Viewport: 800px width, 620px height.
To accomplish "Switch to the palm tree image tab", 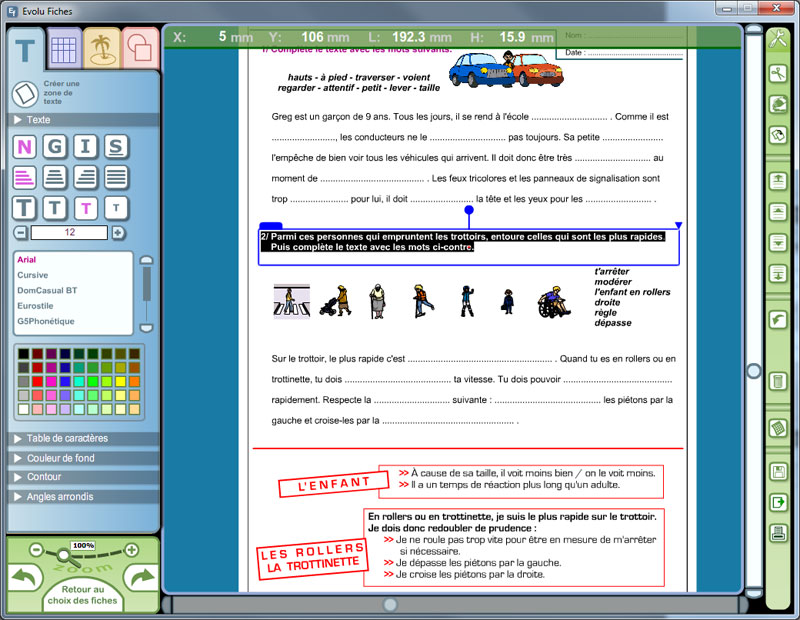I will point(101,50).
